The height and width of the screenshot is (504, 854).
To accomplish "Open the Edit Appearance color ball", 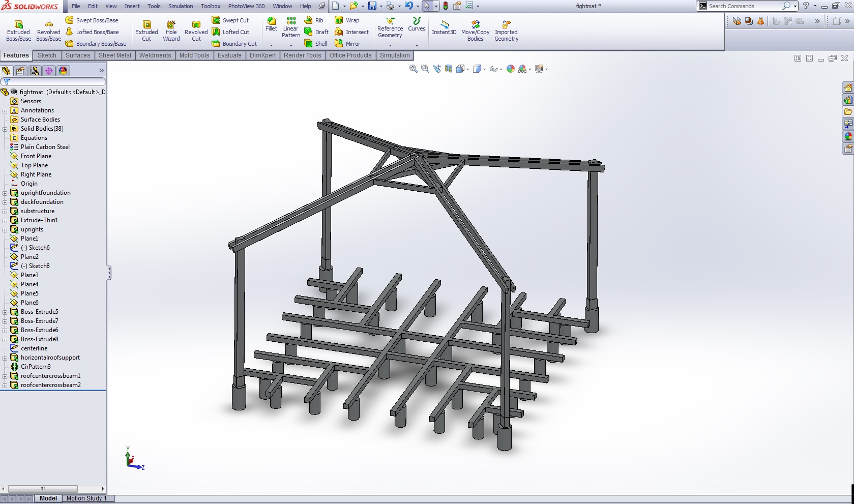I will click(511, 69).
